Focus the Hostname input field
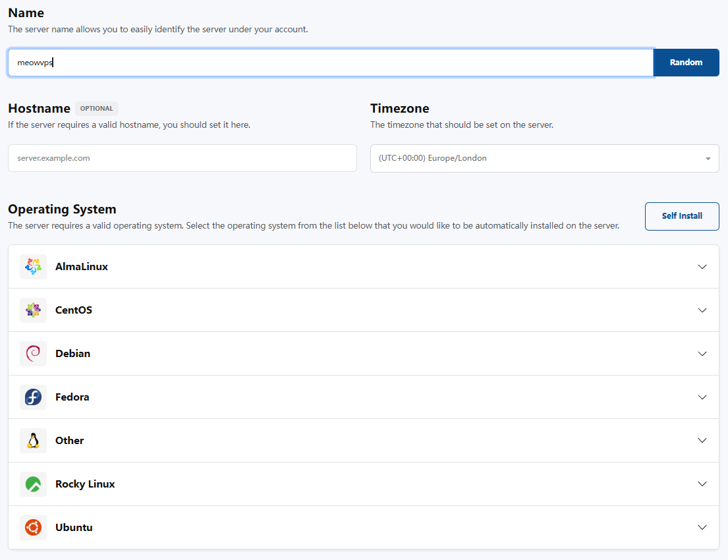Screen dimensions: 728x560 point(182,158)
